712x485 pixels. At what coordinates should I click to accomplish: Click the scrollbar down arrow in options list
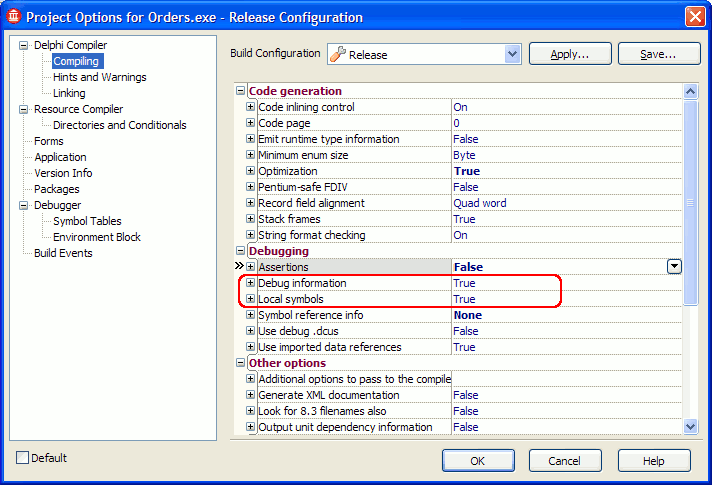(689, 426)
